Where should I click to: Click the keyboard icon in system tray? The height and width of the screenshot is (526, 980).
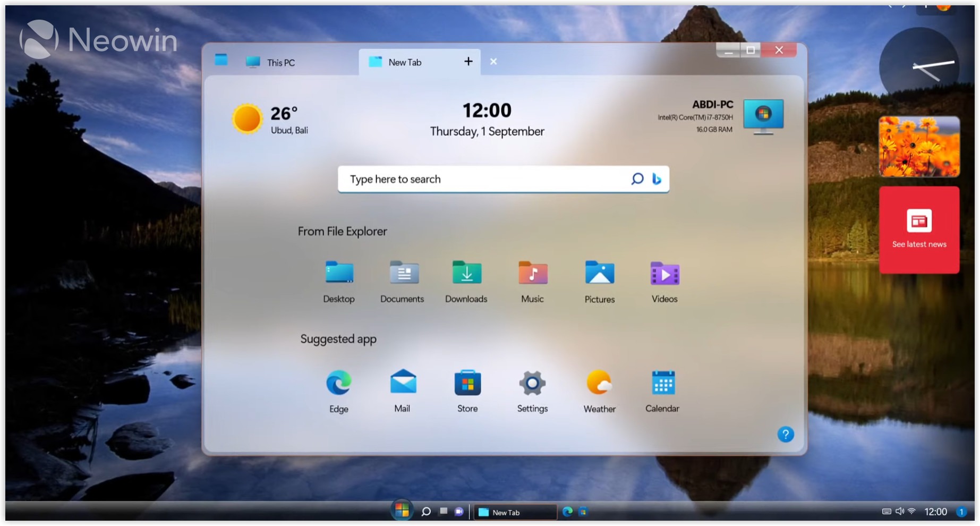(x=887, y=512)
